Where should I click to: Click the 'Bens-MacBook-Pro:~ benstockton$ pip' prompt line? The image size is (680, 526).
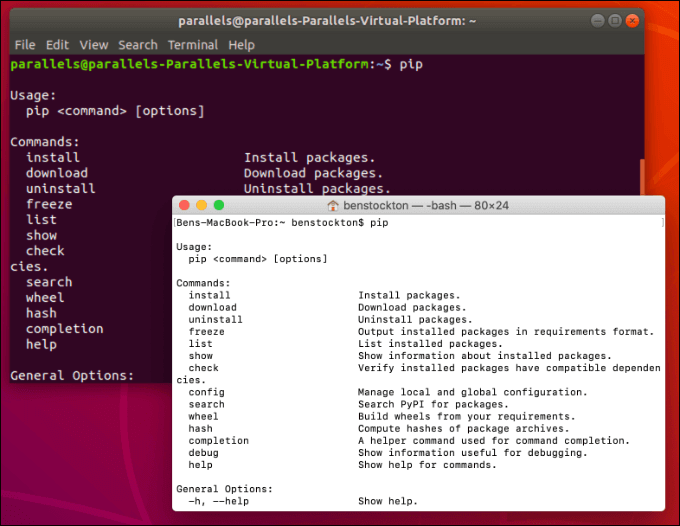tap(282, 223)
